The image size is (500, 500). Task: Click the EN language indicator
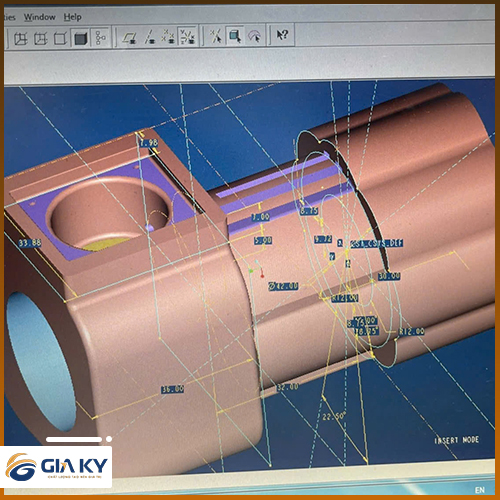coord(480,490)
